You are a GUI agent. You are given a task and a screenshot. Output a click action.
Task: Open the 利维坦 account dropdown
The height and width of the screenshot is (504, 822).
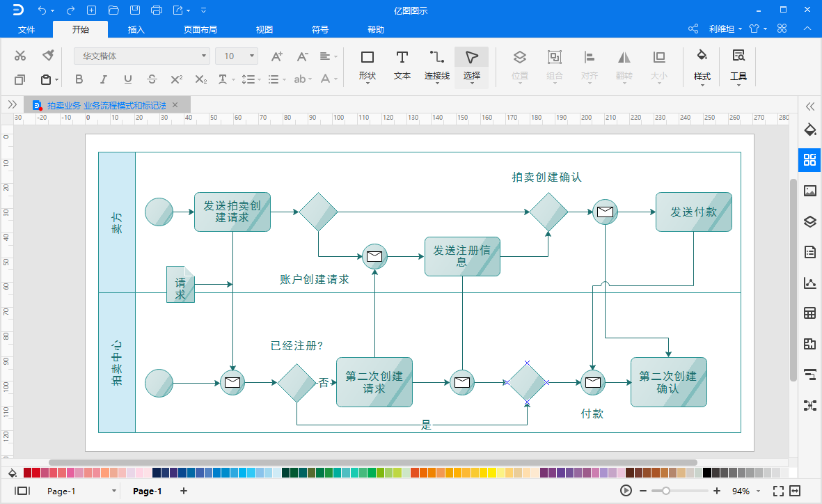point(725,29)
